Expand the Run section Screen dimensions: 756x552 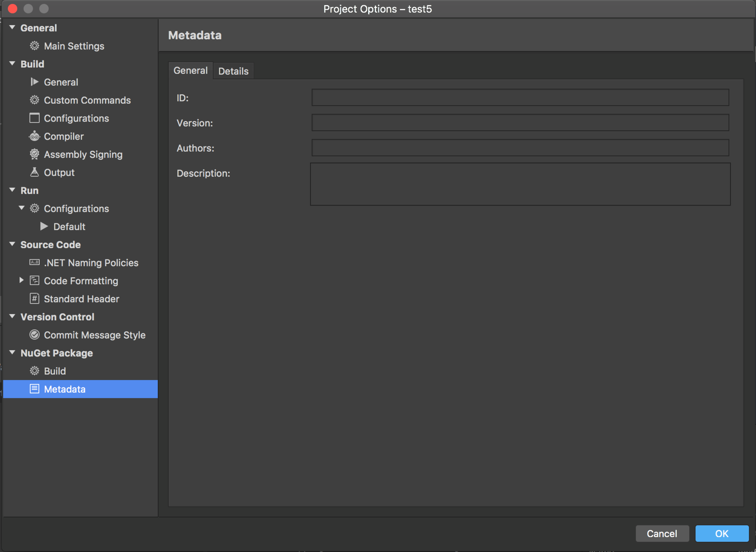pyautogui.click(x=13, y=190)
